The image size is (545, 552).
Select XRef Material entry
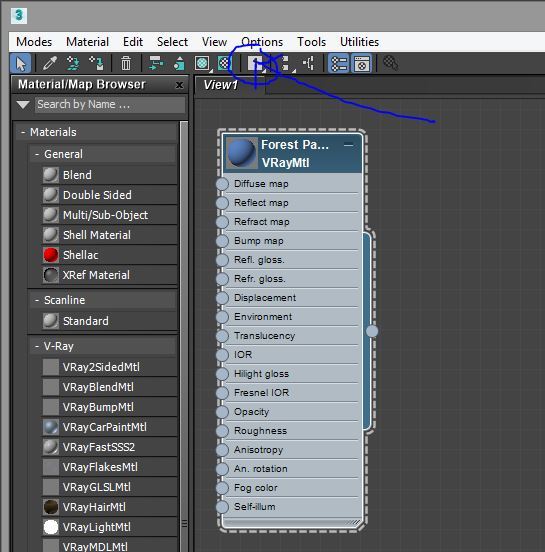[109, 275]
